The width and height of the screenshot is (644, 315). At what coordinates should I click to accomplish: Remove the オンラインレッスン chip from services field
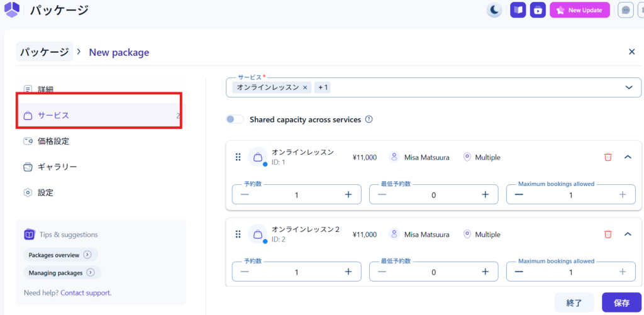pos(305,88)
